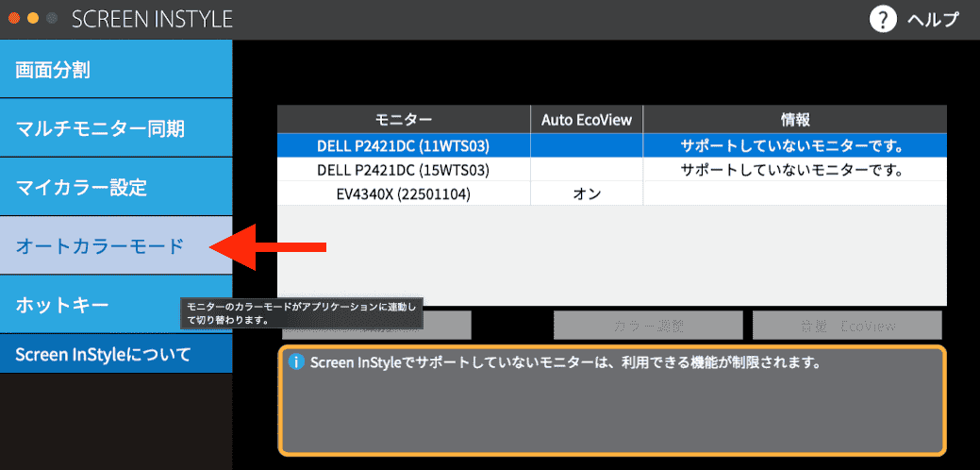The height and width of the screenshot is (470, 980).
Task: Open Screen InStyleについて in the sidebar
Action: coord(116,354)
